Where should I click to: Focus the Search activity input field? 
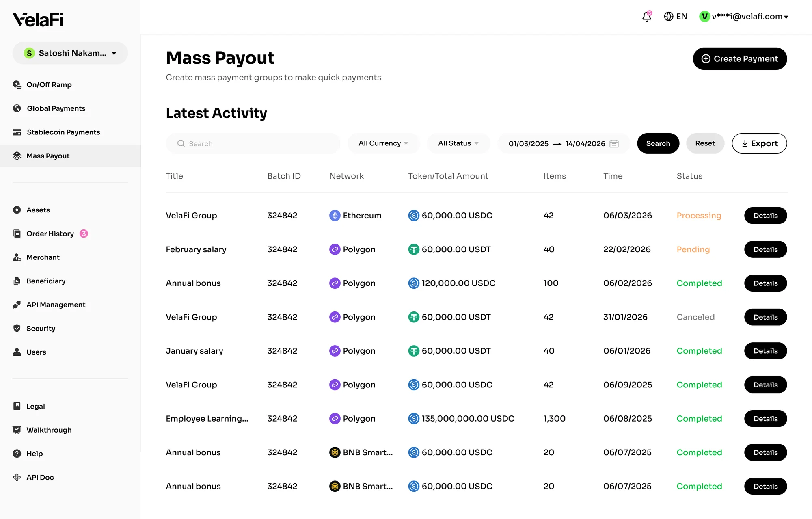pos(253,143)
